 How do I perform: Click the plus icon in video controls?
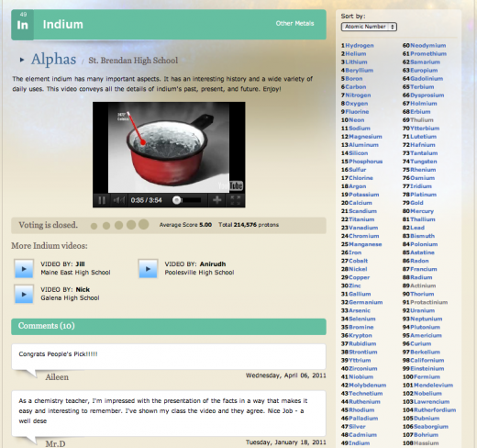tap(217, 200)
